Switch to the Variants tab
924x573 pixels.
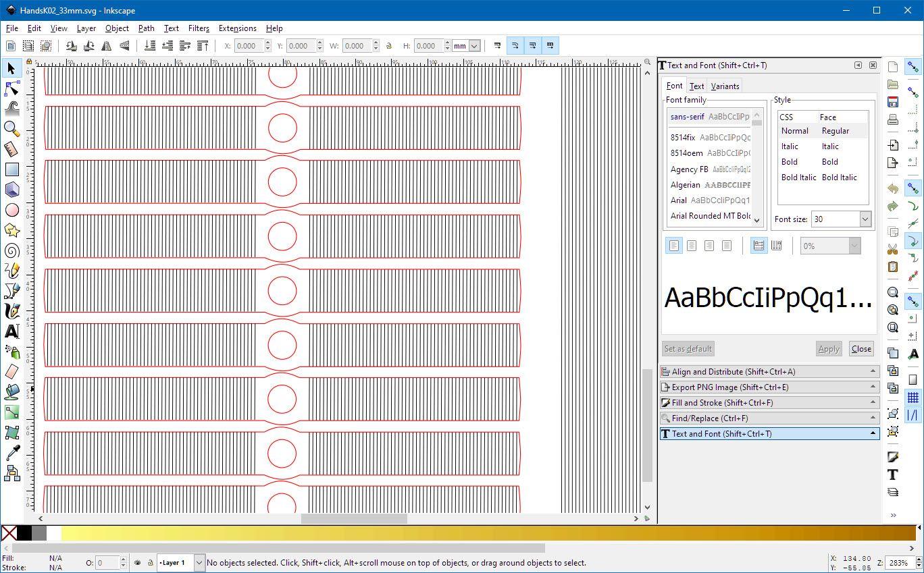[725, 86]
